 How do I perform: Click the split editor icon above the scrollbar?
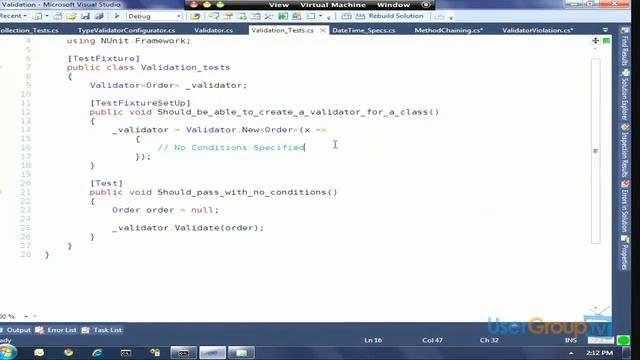pos(596,41)
